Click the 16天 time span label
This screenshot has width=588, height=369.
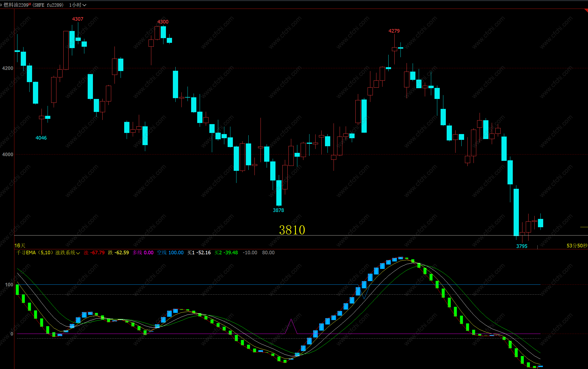[20, 245]
